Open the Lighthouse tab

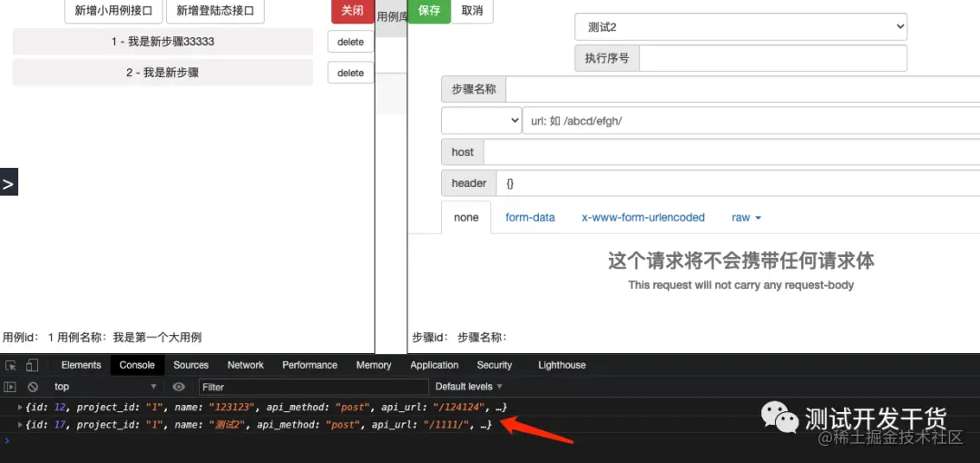click(x=562, y=365)
